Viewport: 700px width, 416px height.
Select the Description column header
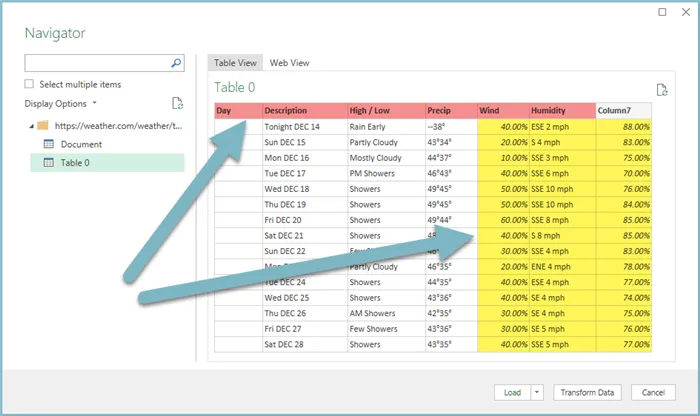coord(304,110)
